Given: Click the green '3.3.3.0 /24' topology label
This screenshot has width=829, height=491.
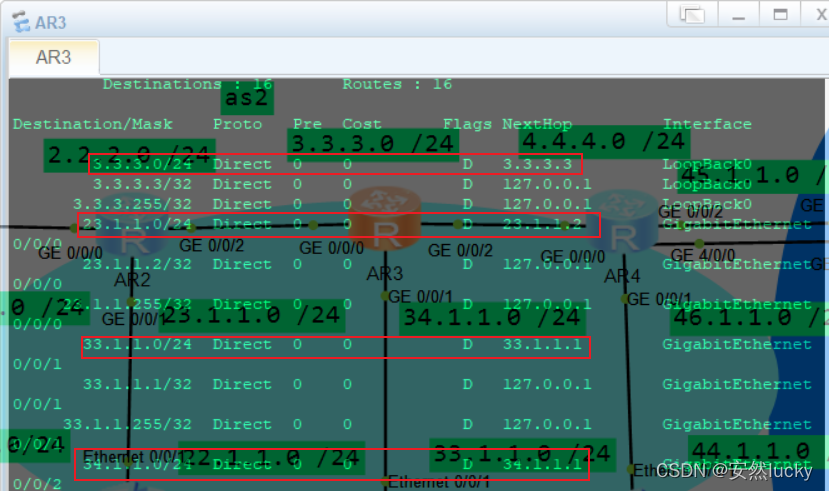Looking at the screenshot, I should point(373,143).
